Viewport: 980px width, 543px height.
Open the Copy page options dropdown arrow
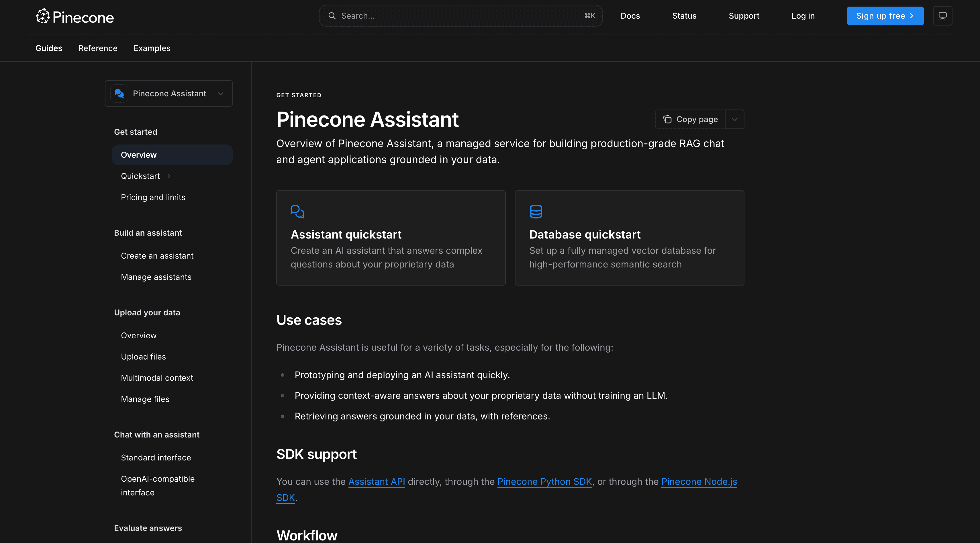735,120
